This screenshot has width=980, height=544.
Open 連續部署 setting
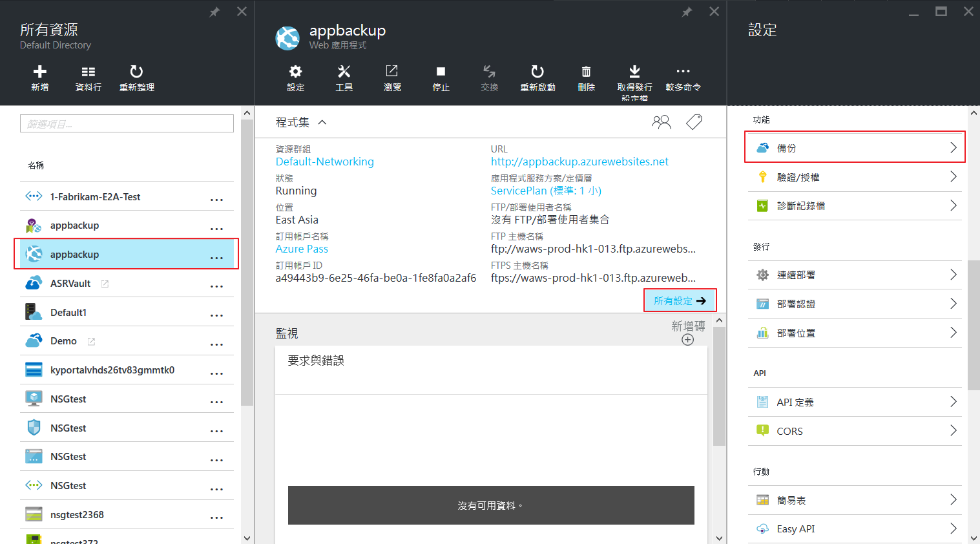pos(855,275)
